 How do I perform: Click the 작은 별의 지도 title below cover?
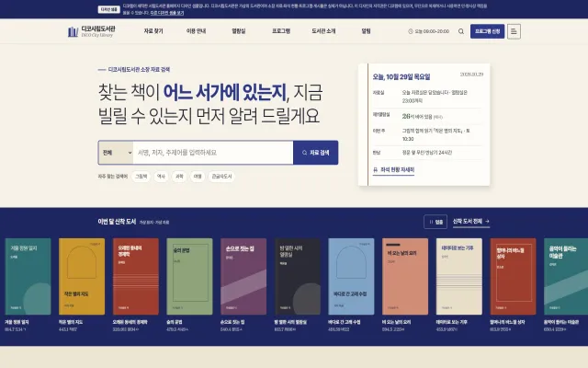71,322
